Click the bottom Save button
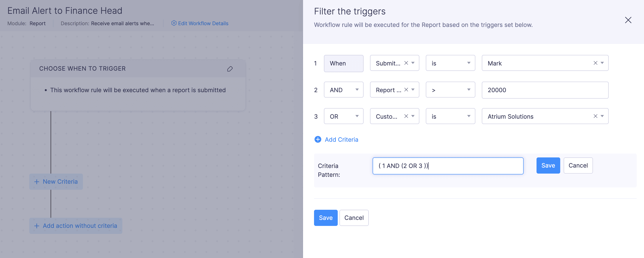The image size is (644, 258). 325,218
